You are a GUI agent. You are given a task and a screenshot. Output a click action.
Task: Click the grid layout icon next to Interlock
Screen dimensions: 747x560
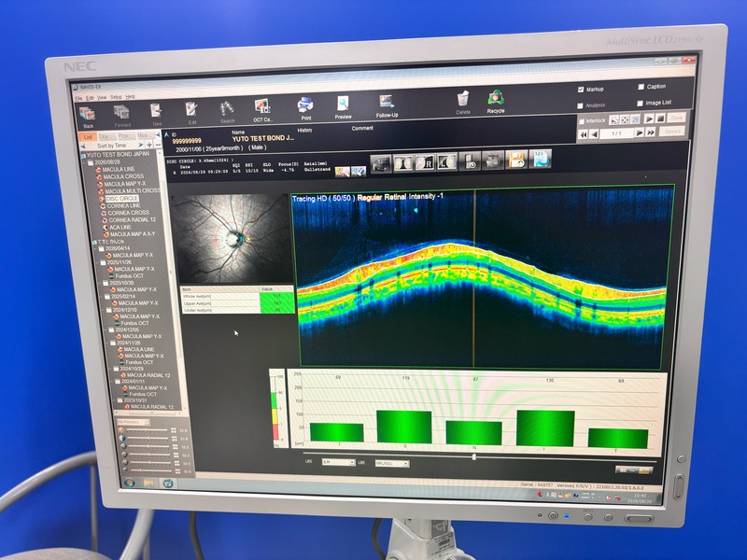pyautogui.click(x=636, y=119)
